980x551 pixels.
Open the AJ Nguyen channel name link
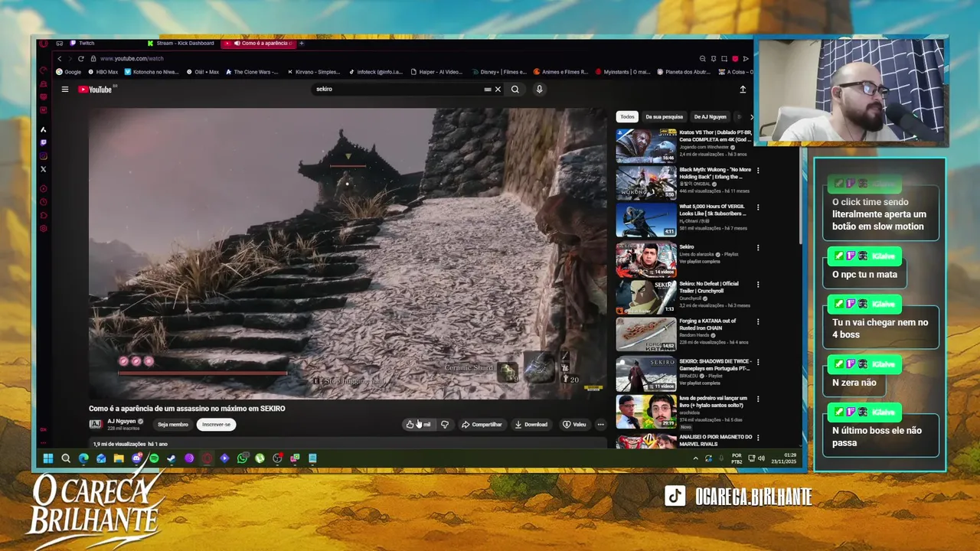tap(122, 422)
